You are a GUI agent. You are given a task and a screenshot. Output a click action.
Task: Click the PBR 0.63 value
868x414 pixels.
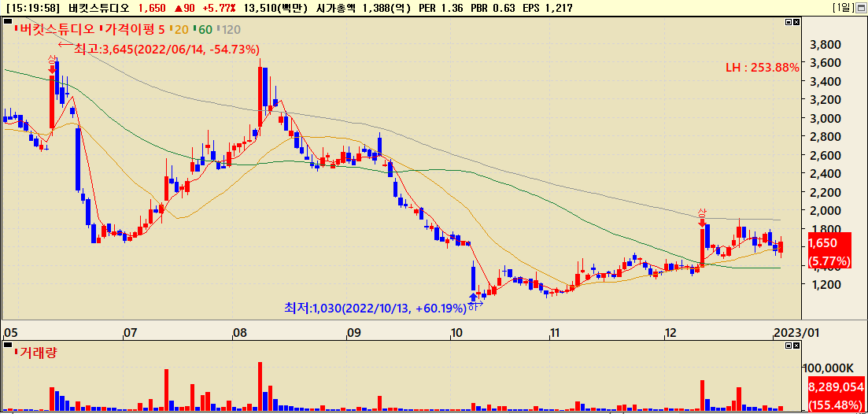point(493,8)
